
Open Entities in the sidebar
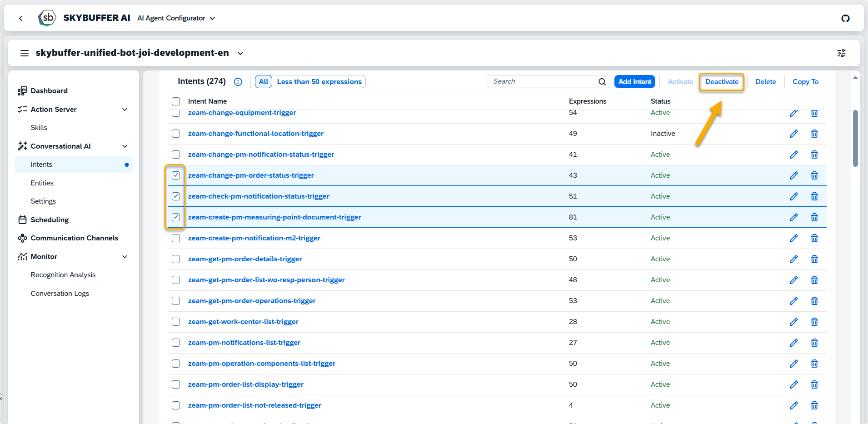click(42, 183)
